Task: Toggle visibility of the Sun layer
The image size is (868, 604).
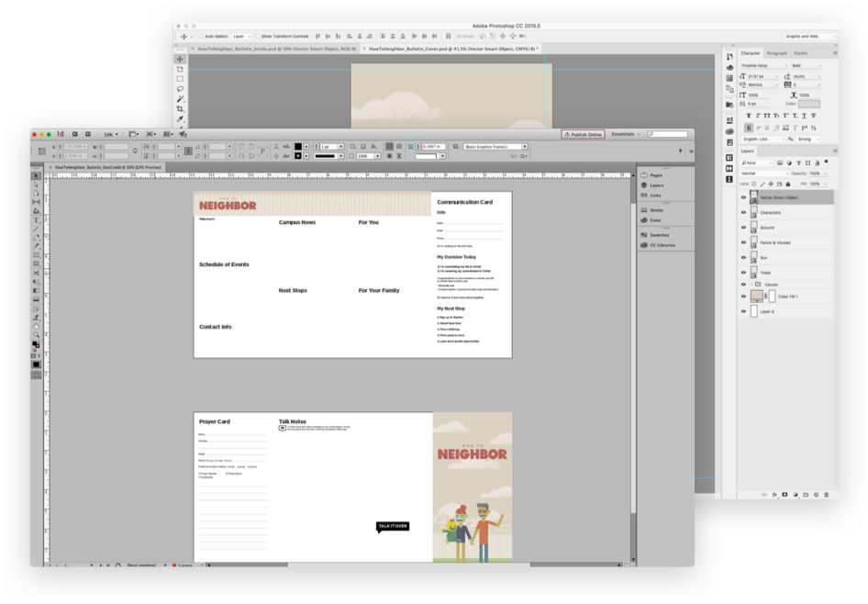Action: point(743,257)
